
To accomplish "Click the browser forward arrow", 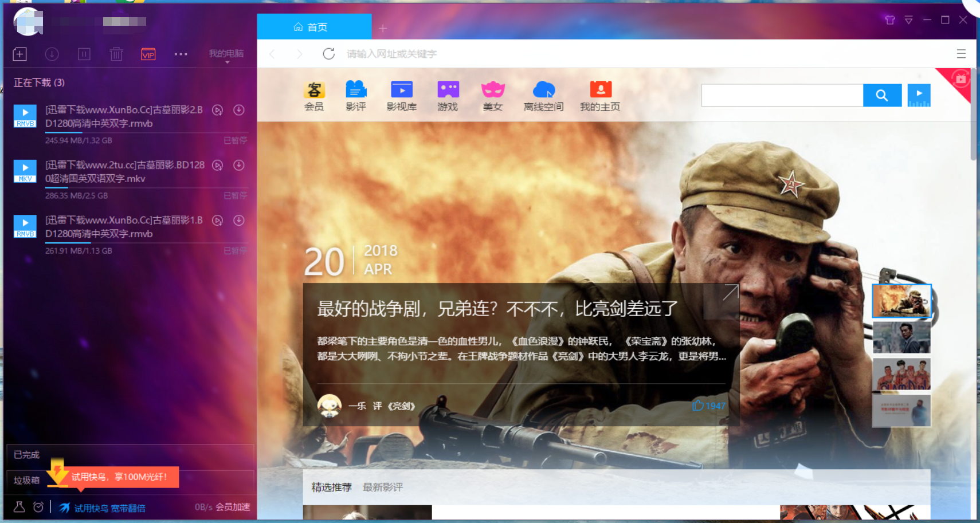I will click(x=300, y=54).
